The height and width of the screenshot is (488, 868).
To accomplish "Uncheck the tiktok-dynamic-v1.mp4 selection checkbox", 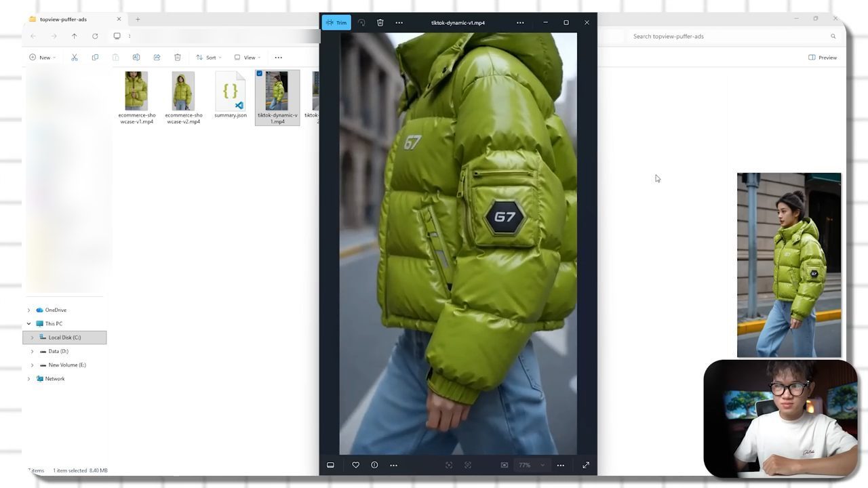I will 260,74.
